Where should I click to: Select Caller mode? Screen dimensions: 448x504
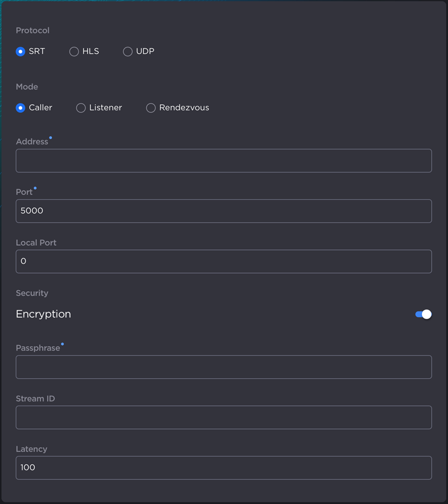tap(20, 108)
